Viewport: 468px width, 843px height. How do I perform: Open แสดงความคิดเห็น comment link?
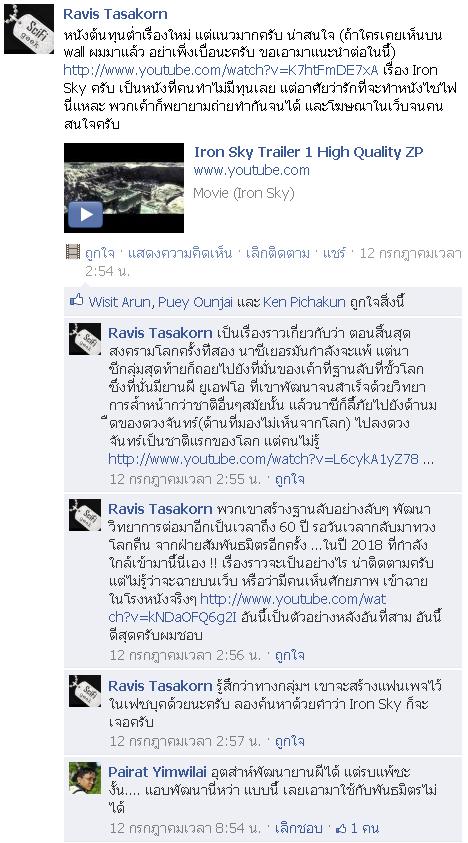(180, 253)
